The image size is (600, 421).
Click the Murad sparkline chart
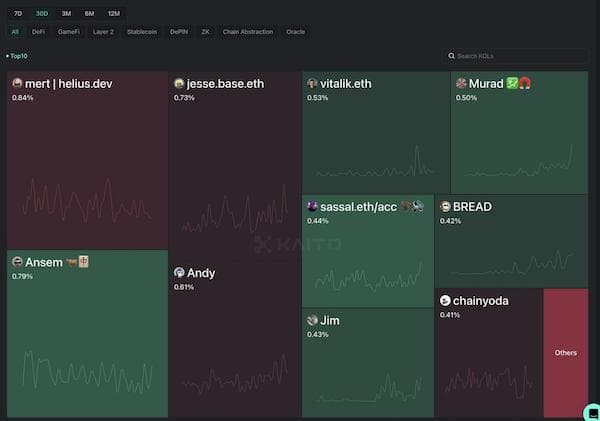[x=520, y=161]
